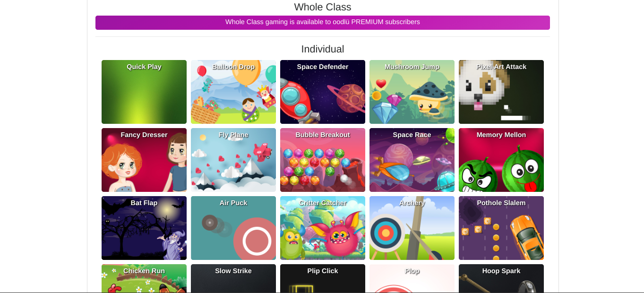Launch the Space Race game
644x293 pixels.
coord(412,160)
